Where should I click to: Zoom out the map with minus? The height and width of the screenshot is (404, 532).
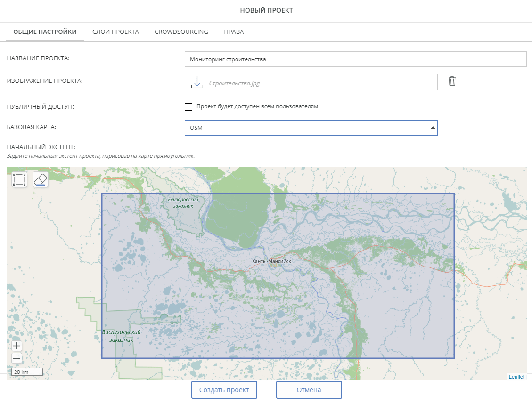click(16, 358)
